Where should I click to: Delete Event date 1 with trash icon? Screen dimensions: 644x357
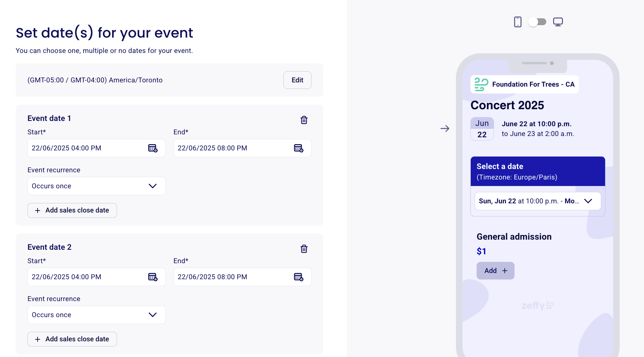(x=304, y=120)
